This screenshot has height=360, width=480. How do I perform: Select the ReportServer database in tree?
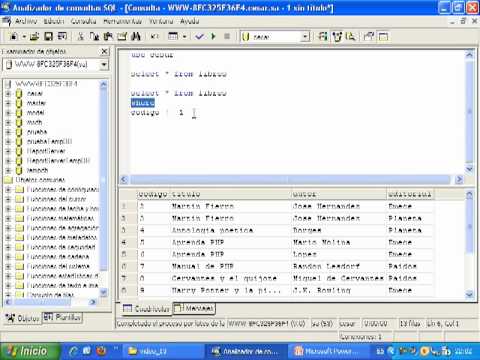(x=46, y=151)
